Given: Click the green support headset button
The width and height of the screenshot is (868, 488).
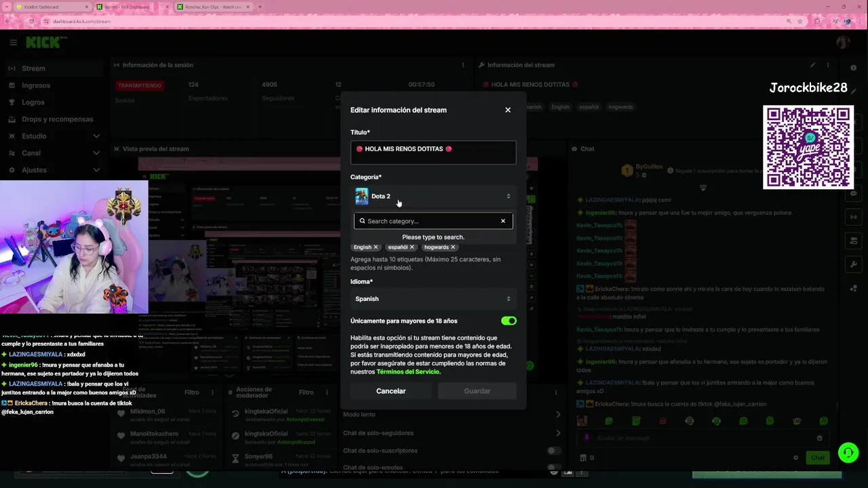Looking at the screenshot, I should point(848,452).
